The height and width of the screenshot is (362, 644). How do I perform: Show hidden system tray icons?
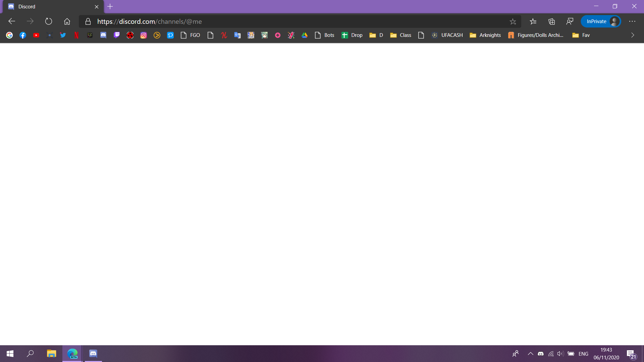(x=530, y=354)
